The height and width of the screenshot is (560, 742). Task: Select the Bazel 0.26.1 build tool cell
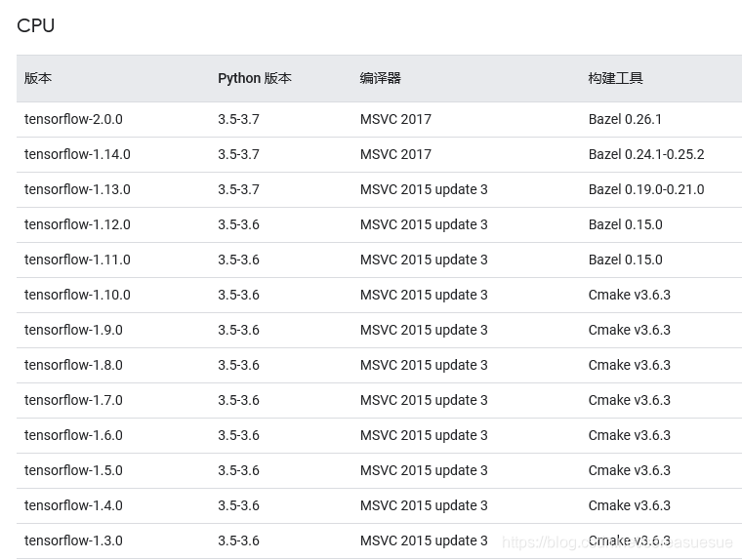[x=625, y=119]
